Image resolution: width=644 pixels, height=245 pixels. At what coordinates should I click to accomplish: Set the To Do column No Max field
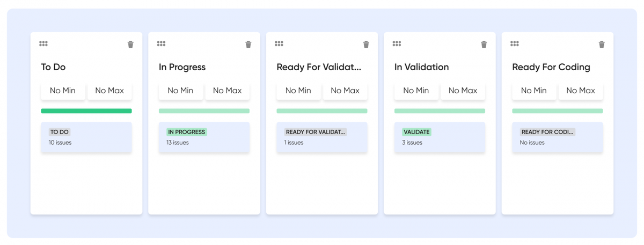[x=109, y=91]
